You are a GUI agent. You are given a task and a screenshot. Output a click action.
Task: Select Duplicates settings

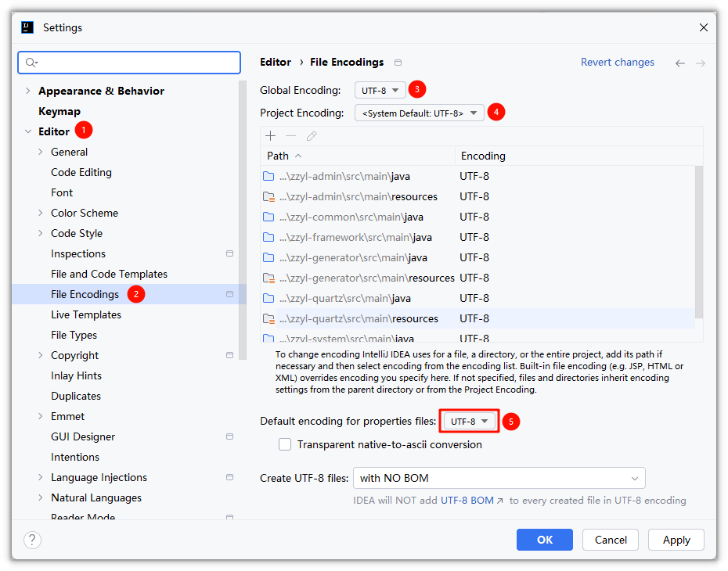pos(76,396)
